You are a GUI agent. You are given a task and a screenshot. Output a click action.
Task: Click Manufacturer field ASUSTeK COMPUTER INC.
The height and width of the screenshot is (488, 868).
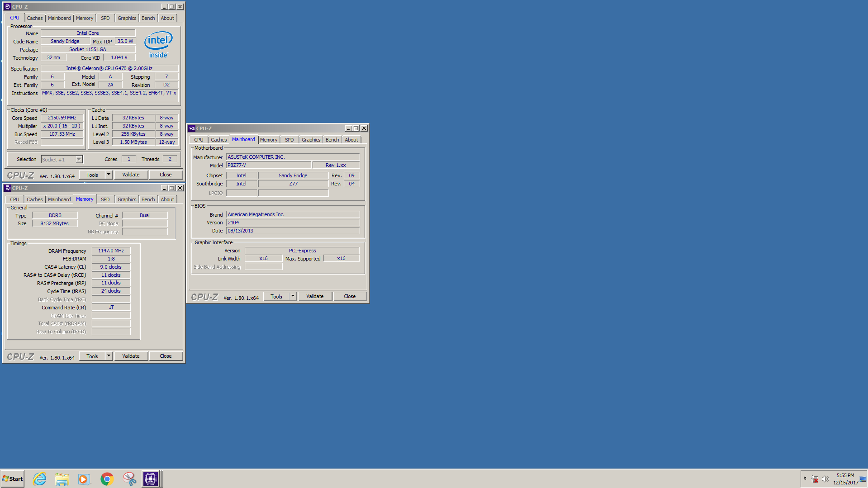tap(293, 157)
